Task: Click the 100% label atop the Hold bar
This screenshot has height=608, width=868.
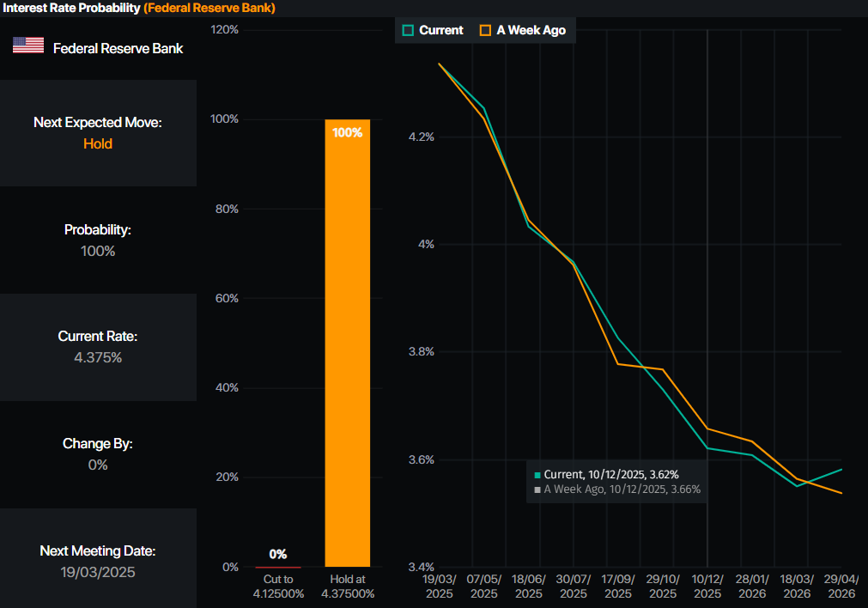Action: 347,133
